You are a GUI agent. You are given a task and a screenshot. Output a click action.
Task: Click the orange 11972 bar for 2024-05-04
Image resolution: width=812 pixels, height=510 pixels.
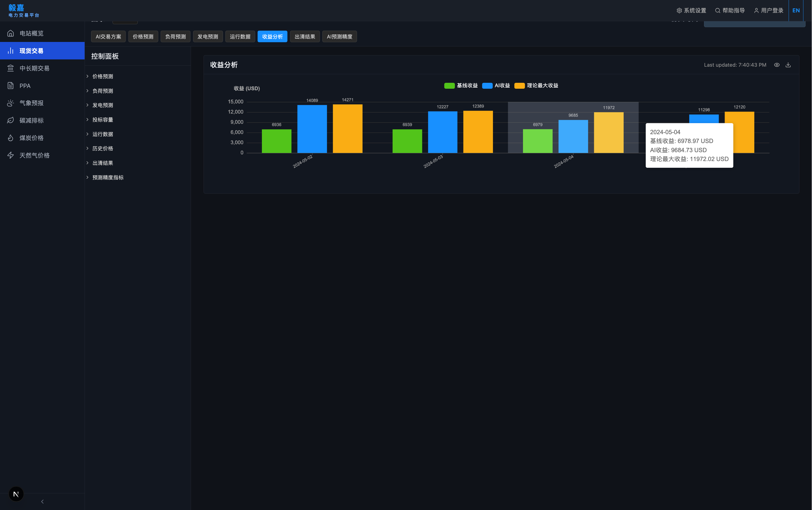(x=608, y=133)
